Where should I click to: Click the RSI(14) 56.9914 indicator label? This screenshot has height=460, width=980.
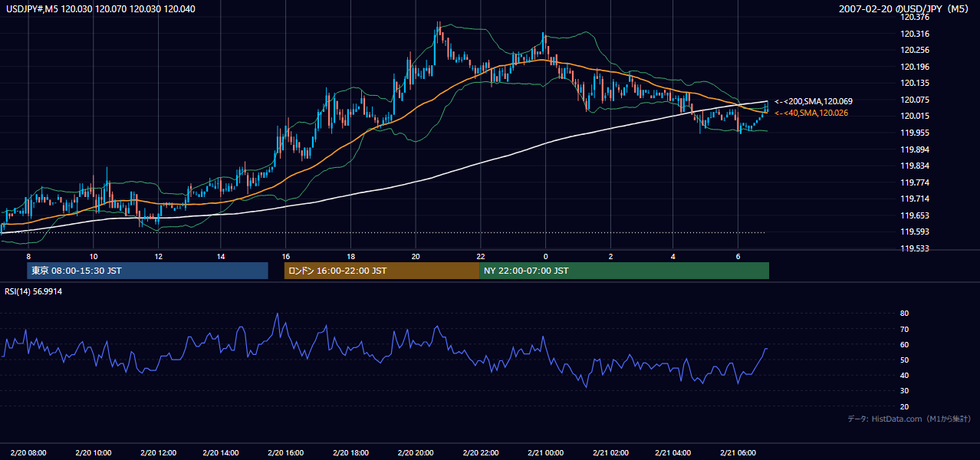[x=33, y=291]
